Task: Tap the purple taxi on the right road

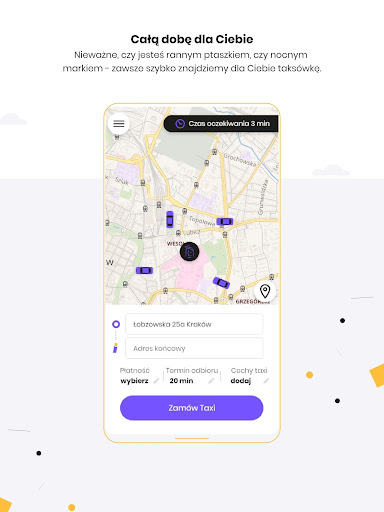Action: 225,221
